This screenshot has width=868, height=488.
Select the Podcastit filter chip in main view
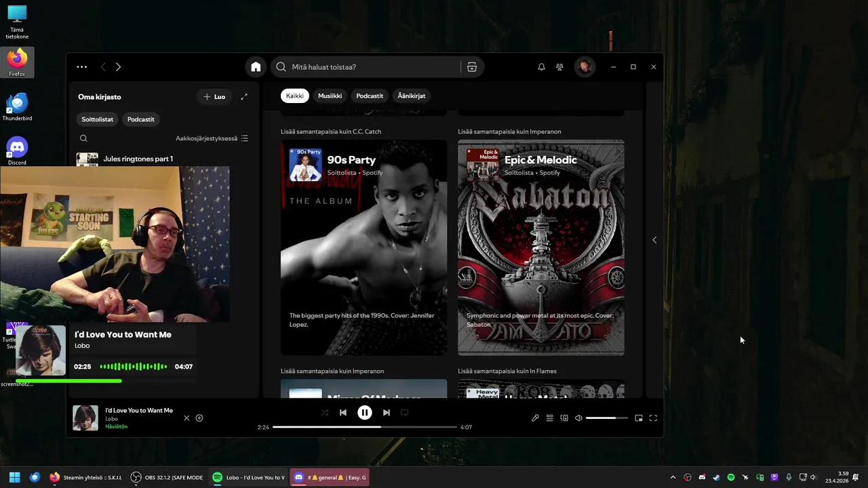click(x=370, y=96)
